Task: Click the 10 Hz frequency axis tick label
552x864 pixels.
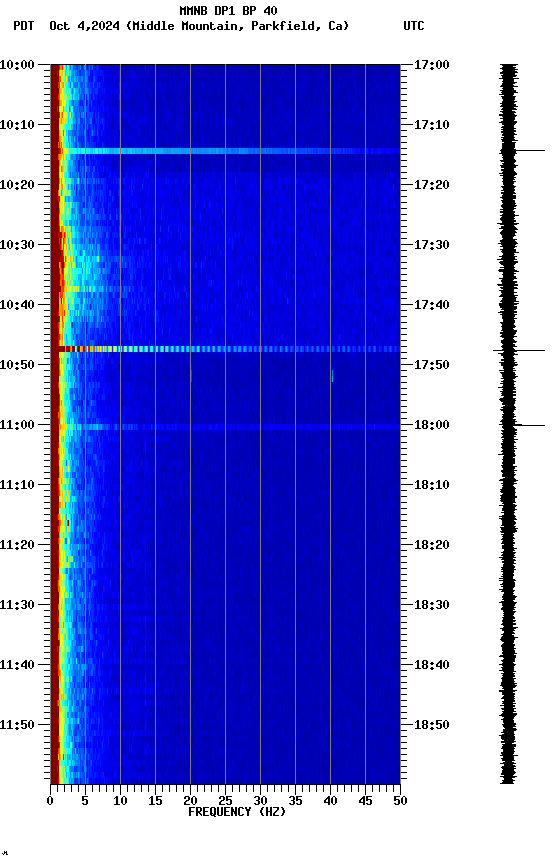Action: (120, 801)
